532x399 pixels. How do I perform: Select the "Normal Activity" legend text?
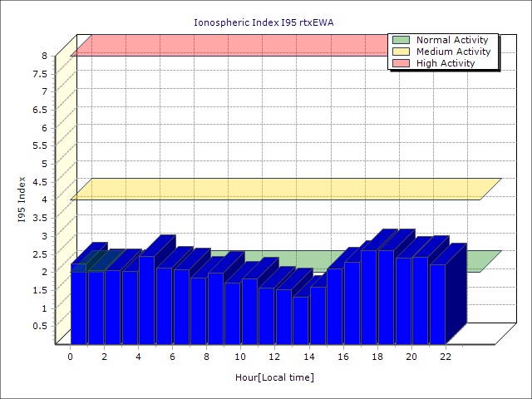451,40
